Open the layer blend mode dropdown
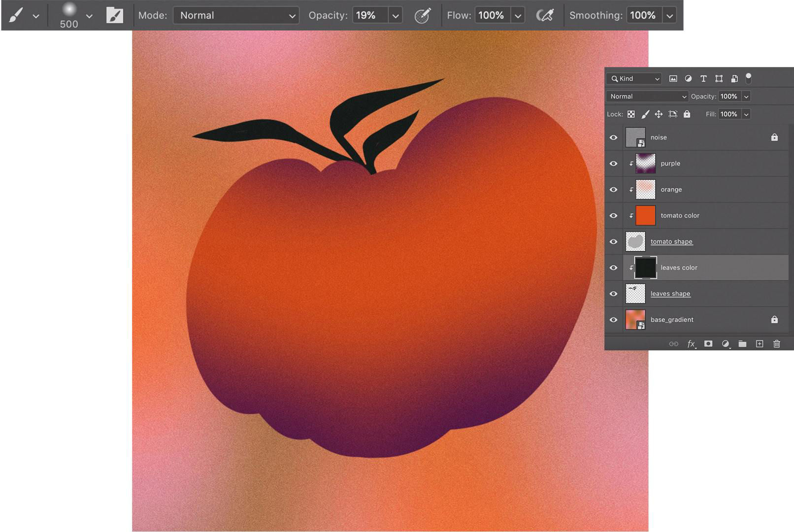This screenshot has height=532, width=794. [x=647, y=96]
